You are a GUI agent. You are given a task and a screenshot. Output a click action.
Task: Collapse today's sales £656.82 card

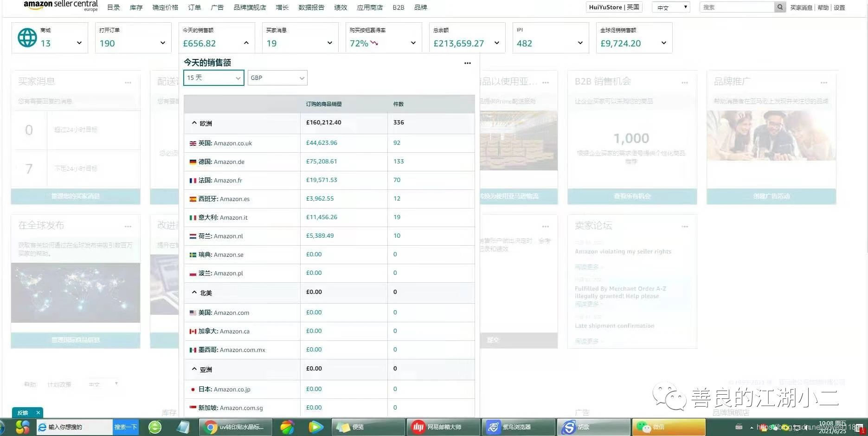tap(246, 43)
